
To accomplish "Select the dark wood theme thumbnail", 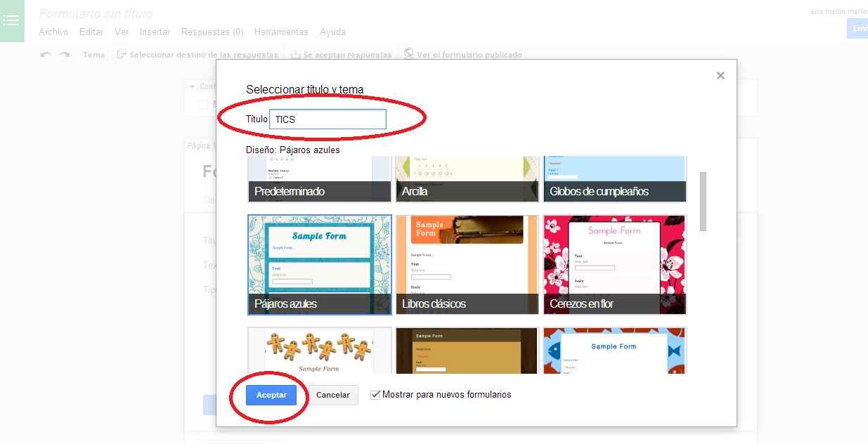I will tap(467, 351).
